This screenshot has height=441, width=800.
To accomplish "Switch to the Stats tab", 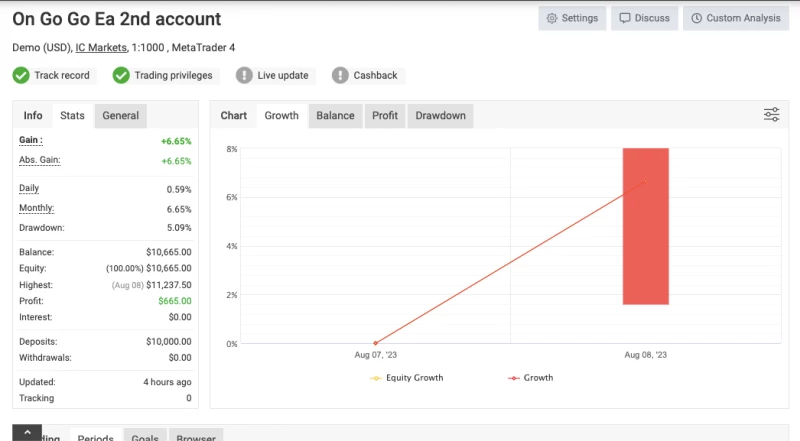I will click(72, 116).
